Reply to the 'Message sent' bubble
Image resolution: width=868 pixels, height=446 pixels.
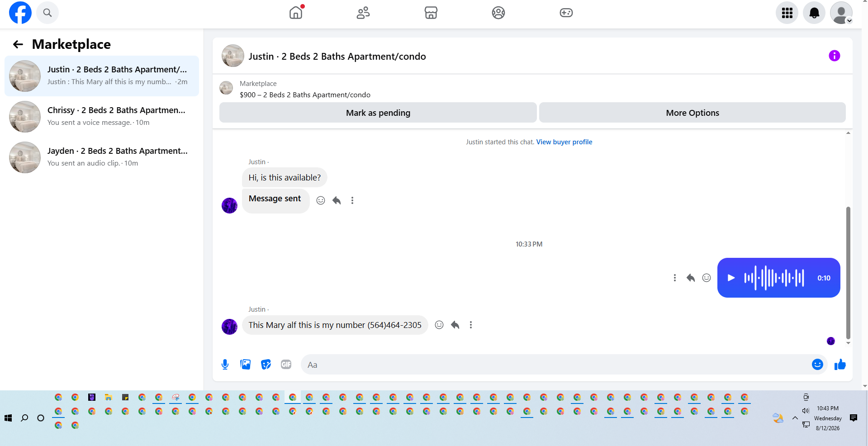pos(337,200)
